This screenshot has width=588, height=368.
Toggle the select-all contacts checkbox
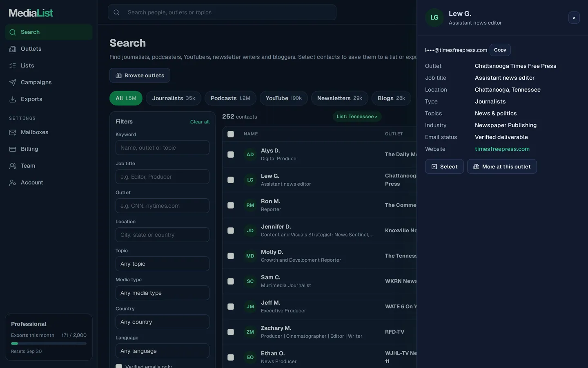(231, 134)
